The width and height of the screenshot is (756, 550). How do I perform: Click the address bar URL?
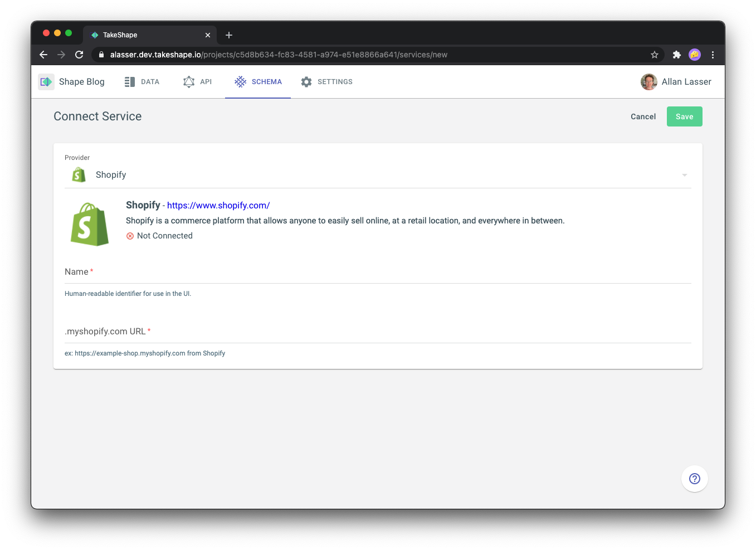[x=279, y=55]
